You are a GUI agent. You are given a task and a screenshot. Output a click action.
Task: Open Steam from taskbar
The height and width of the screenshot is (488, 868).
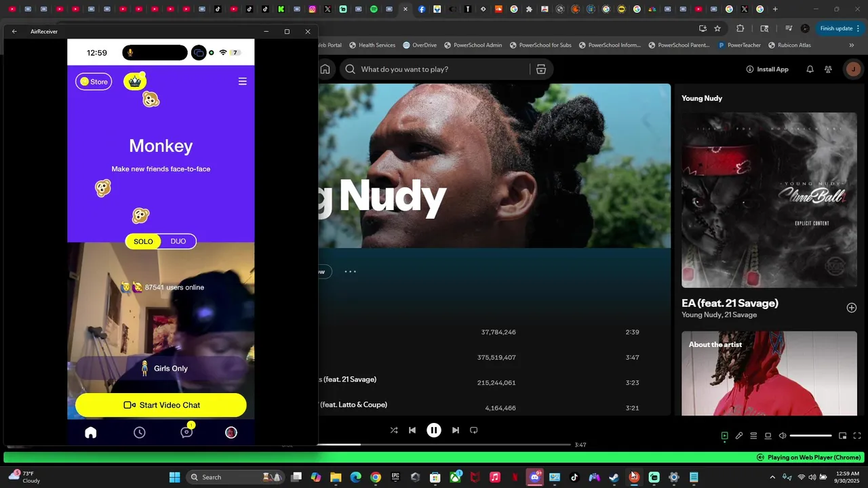tap(614, 477)
